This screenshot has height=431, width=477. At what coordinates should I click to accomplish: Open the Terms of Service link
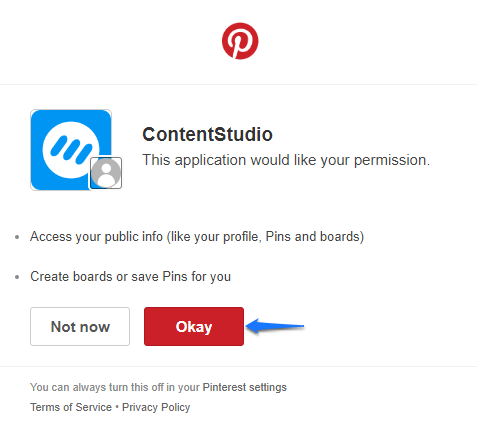coord(71,407)
